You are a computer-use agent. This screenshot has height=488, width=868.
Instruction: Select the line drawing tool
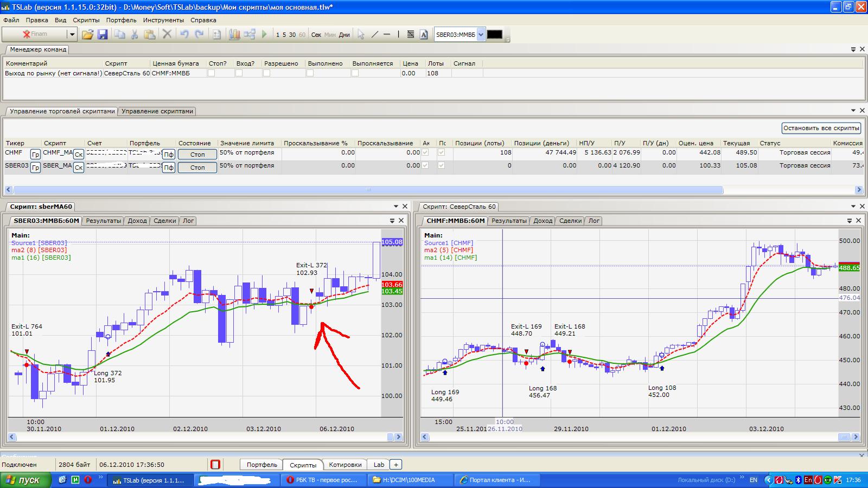coord(374,35)
